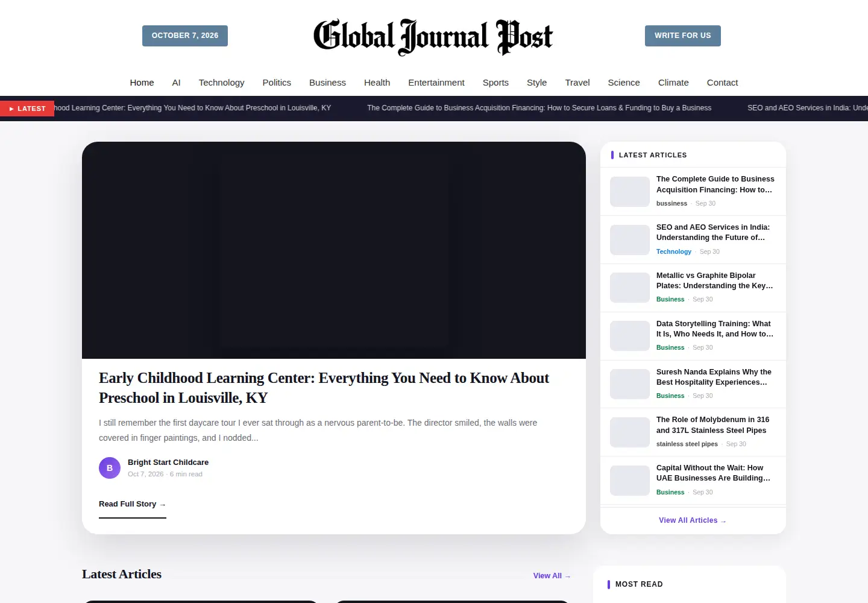This screenshot has height=603, width=868.
Task: Select Science in the navigation bar
Action: point(624,83)
